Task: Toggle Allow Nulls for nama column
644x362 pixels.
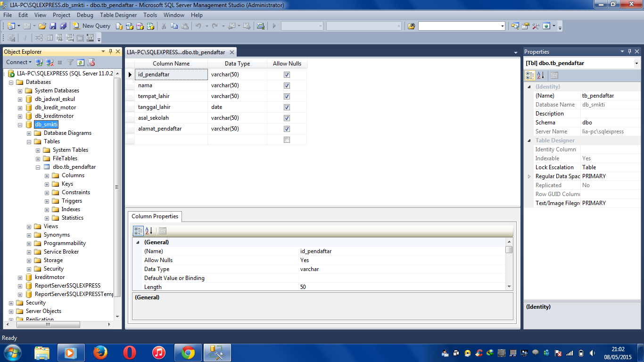Action: [287, 85]
